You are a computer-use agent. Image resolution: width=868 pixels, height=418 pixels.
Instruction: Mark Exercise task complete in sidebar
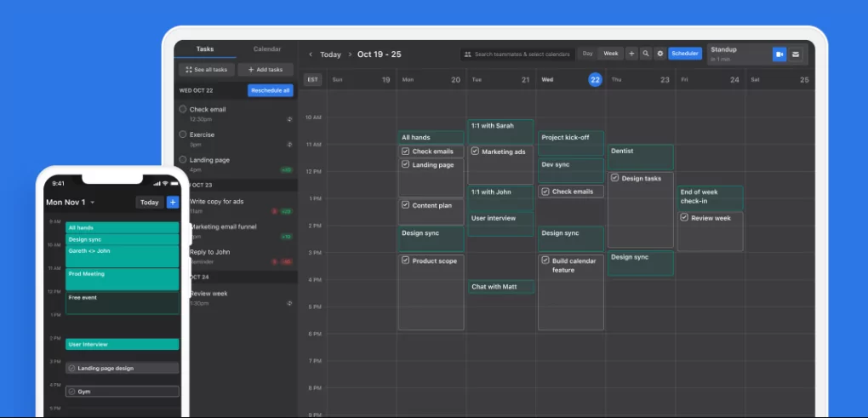point(183,134)
